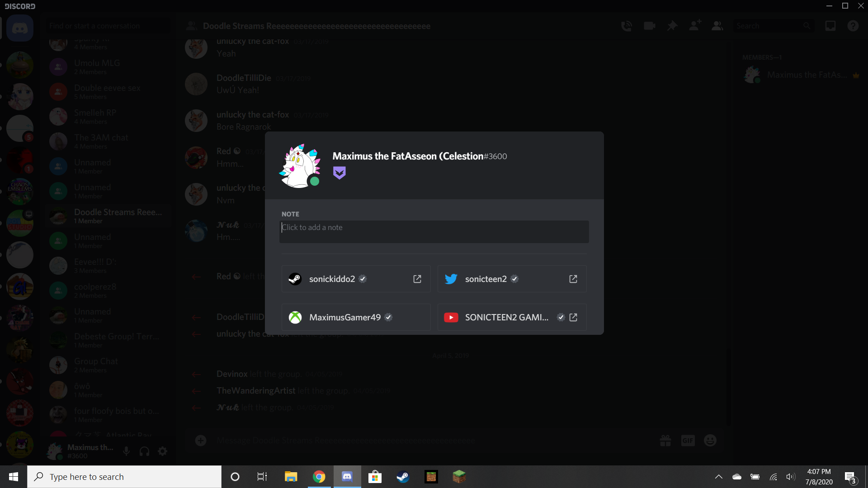Start a voice call
The image size is (868, 488).
tap(627, 26)
